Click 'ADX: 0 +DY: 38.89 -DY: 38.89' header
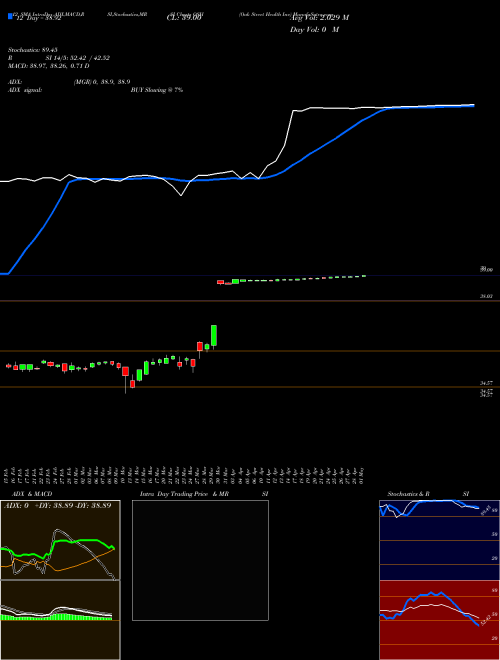 tap(58, 506)
